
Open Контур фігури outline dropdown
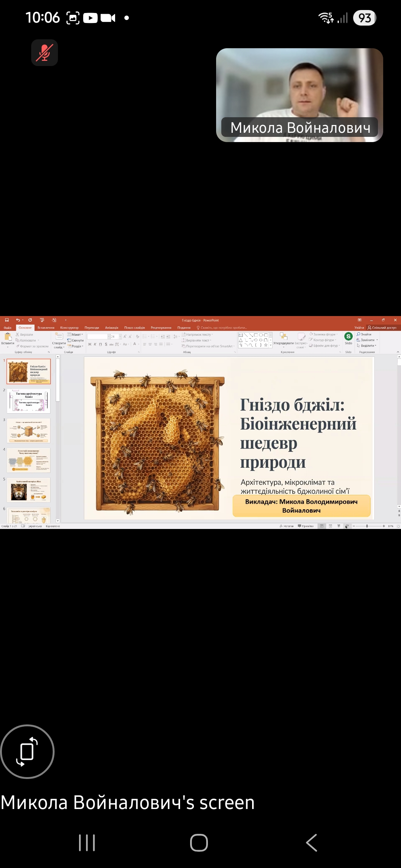[x=323, y=340]
